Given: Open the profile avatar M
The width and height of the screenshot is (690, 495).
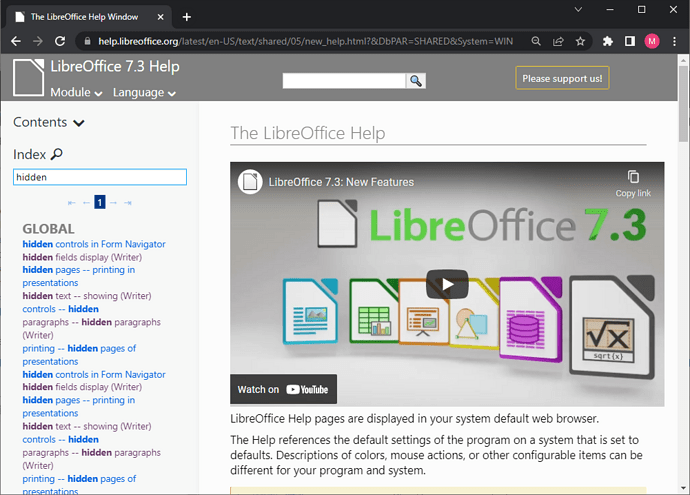Looking at the screenshot, I should tap(652, 41).
